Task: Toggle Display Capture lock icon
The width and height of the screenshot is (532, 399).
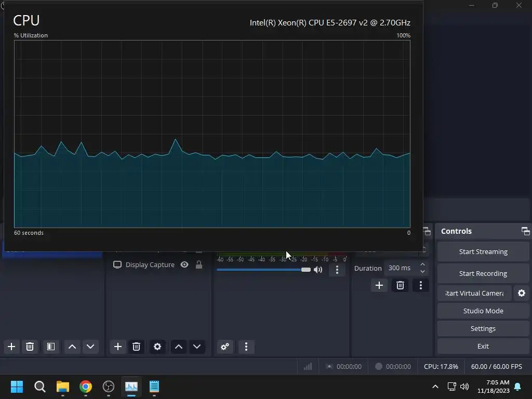Action: [199, 264]
